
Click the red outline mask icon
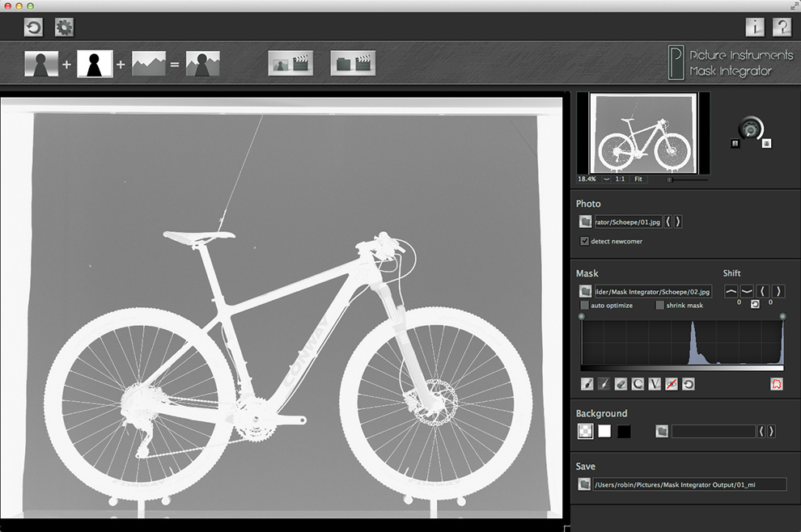click(x=777, y=384)
